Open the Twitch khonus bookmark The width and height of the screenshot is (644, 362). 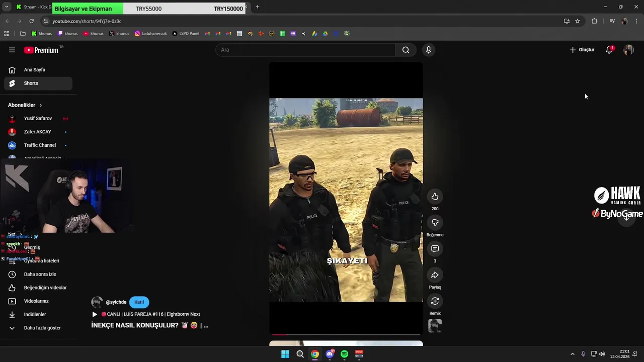coord(67,34)
